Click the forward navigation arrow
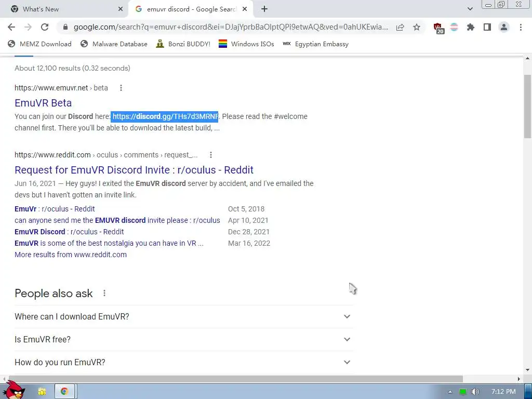Image resolution: width=532 pixels, height=399 pixels. [x=28, y=27]
